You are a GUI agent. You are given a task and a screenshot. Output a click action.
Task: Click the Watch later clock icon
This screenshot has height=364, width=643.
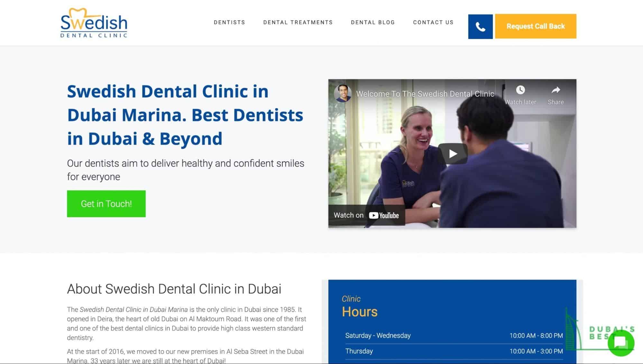pyautogui.click(x=520, y=90)
